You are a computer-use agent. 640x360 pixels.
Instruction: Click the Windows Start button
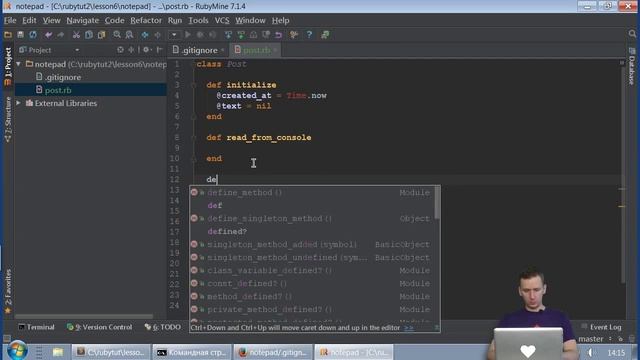point(17,351)
